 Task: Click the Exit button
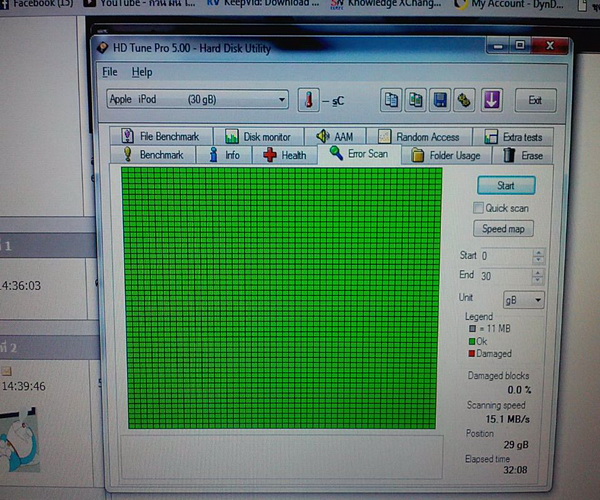535,100
